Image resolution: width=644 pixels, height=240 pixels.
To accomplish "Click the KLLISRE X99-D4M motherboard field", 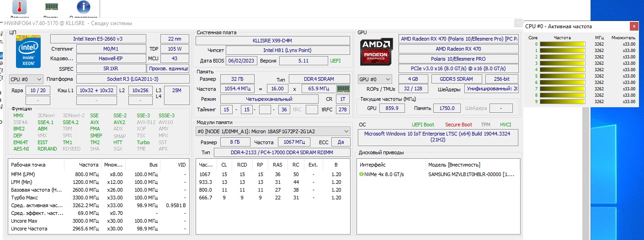I will click(x=273, y=40).
